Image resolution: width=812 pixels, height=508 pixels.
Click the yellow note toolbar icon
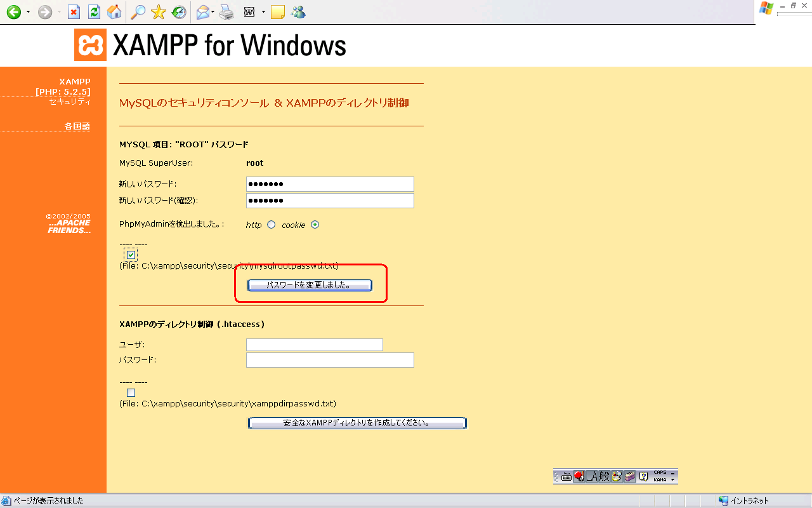277,11
